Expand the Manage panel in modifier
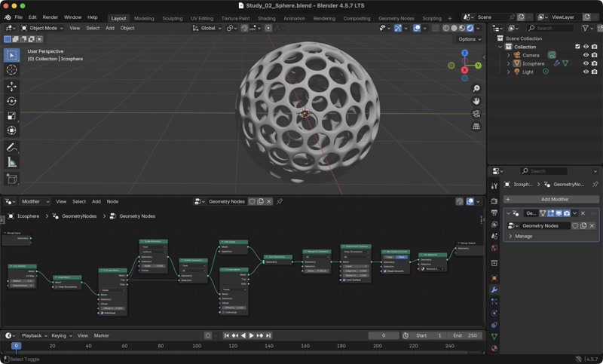 click(x=523, y=236)
